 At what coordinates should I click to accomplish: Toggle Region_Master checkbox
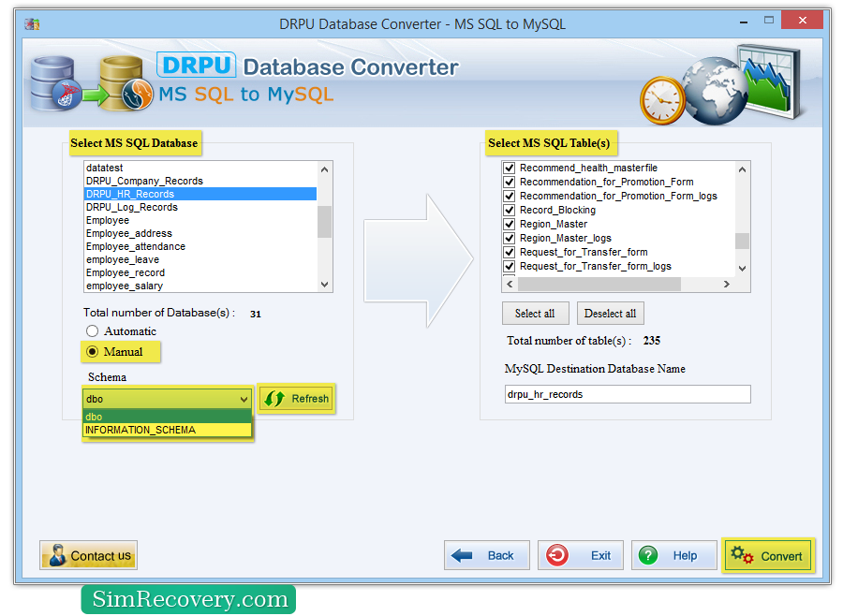tap(510, 224)
